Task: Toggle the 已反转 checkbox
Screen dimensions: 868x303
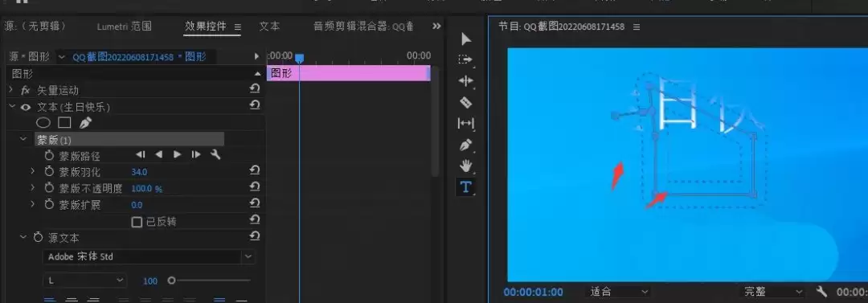Action: point(137,222)
